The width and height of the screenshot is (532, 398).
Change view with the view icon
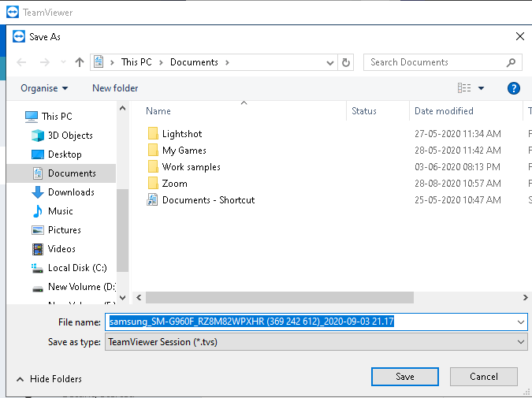464,88
